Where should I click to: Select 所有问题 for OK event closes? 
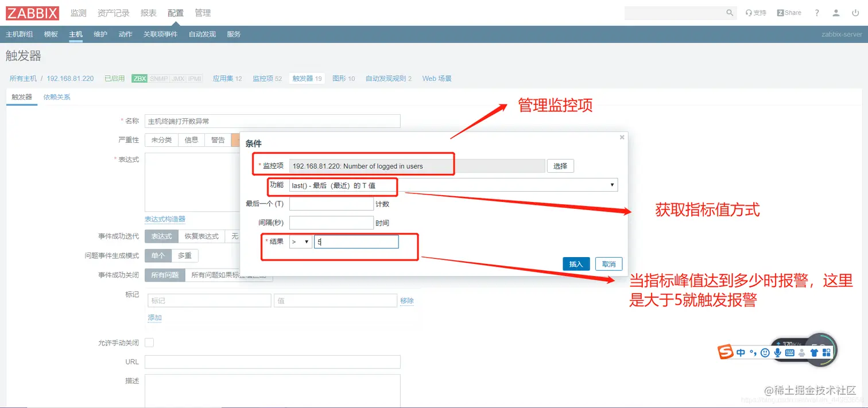(165, 275)
